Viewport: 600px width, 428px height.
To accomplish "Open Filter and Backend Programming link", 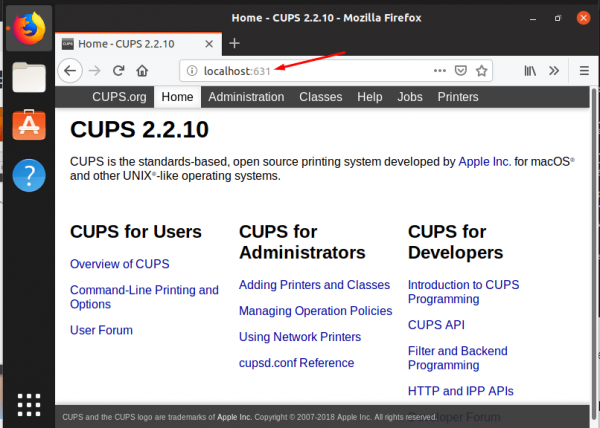I will [458, 358].
